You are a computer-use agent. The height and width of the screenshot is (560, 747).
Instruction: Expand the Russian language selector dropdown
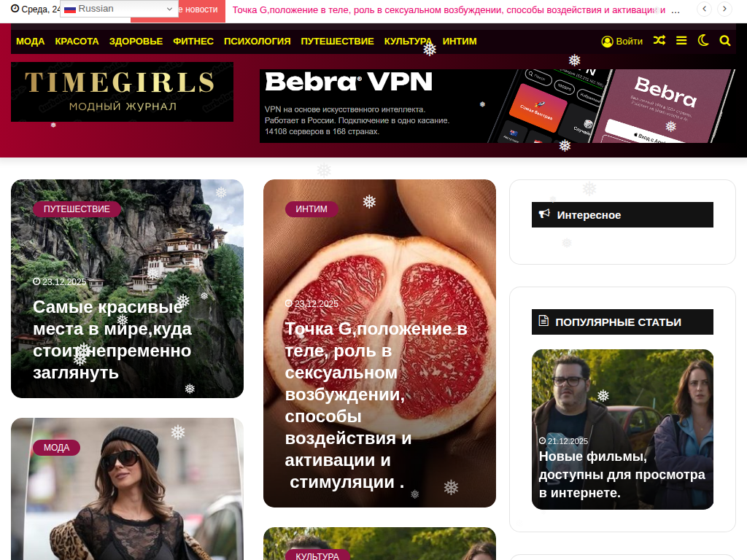119,9
